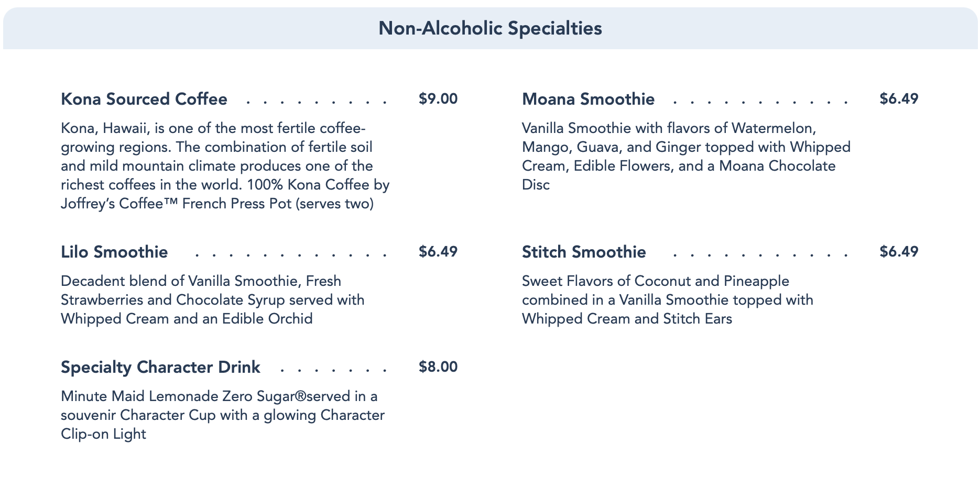This screenshot has width=980, height=489.
Task: Click the Lilo Smoothie $6.49 price
Action: (x=438, y=252)
